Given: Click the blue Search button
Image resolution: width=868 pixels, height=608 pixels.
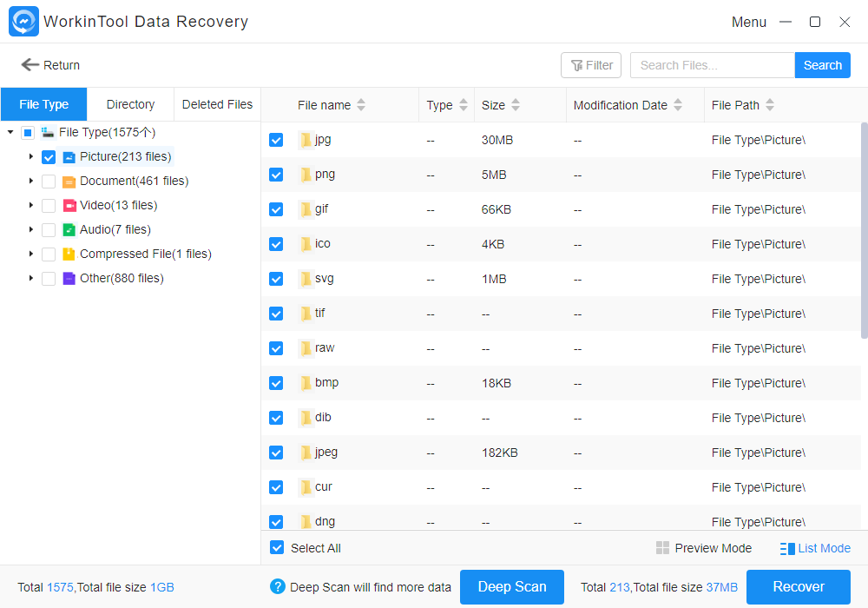Looking at the screenshot, I should pyautogui.click(x=823, y=65).
